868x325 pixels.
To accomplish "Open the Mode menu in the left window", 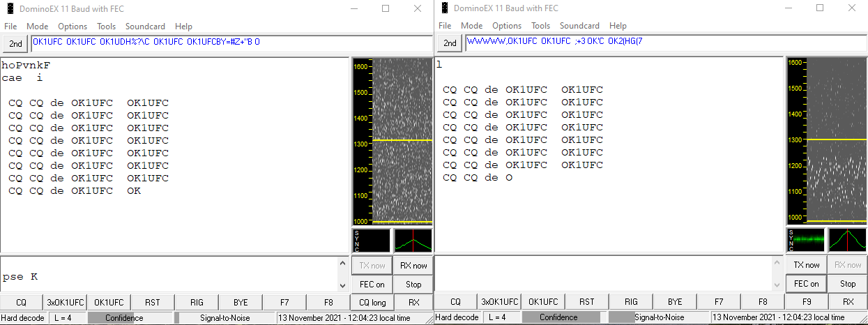I will coord(37,26).
